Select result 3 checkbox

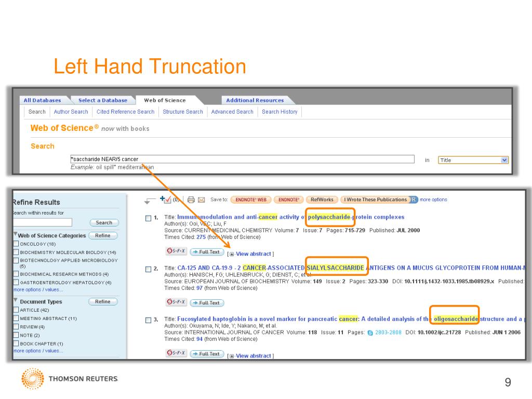(x=148, y=320)
